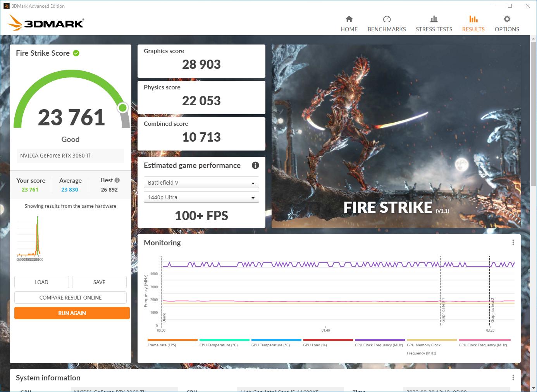Click the Best score 26 892
The width and height of the screenshot is (537, 392).
(x=109, y=190)
